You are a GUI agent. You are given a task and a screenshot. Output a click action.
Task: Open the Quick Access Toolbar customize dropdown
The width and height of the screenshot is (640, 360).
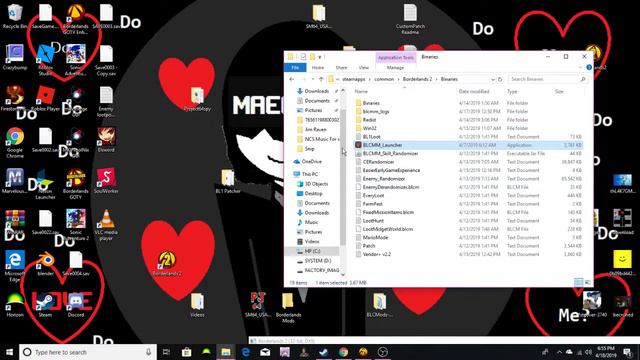320,57
